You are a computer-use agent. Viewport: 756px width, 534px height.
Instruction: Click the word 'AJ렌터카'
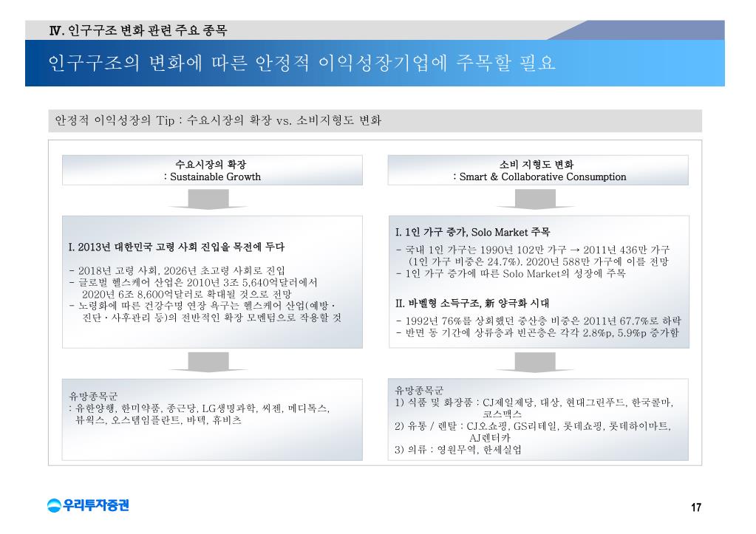489,437
